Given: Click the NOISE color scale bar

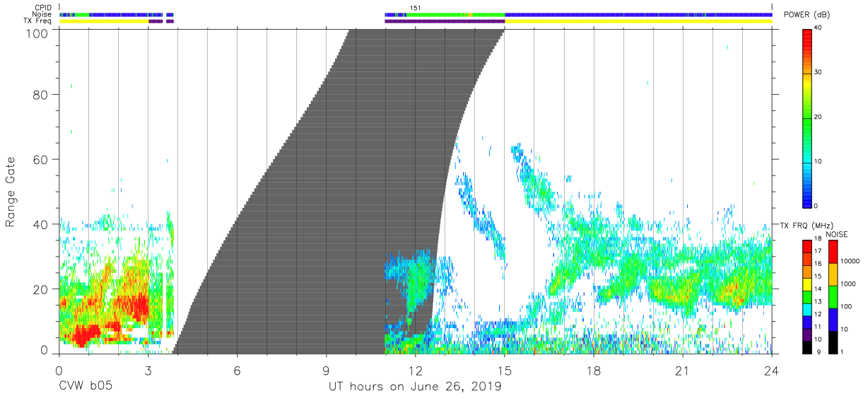Looking at the screenshot, I should [x=833, y=296].
